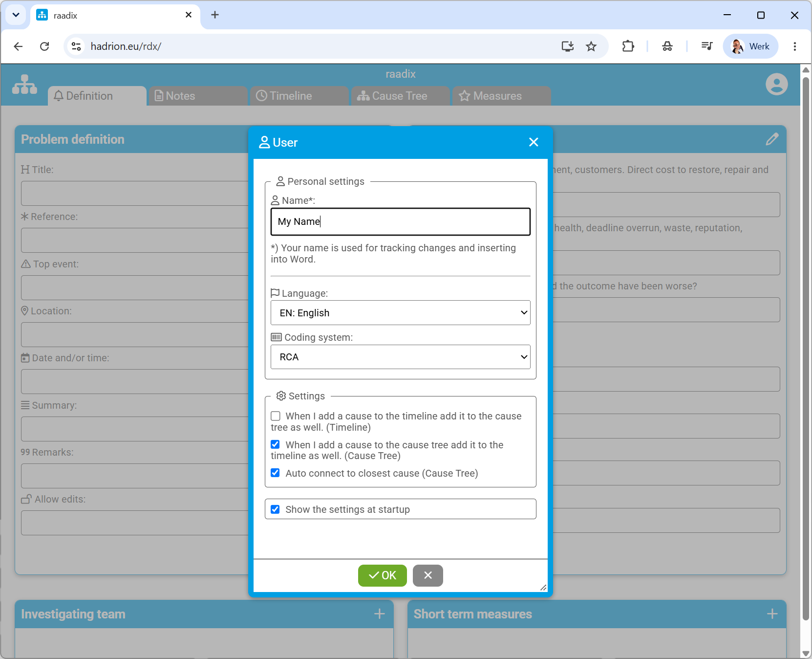Screen dimensions: 812x659
Task: Open browser extensions puzzle icon
Action: [628, 46]
